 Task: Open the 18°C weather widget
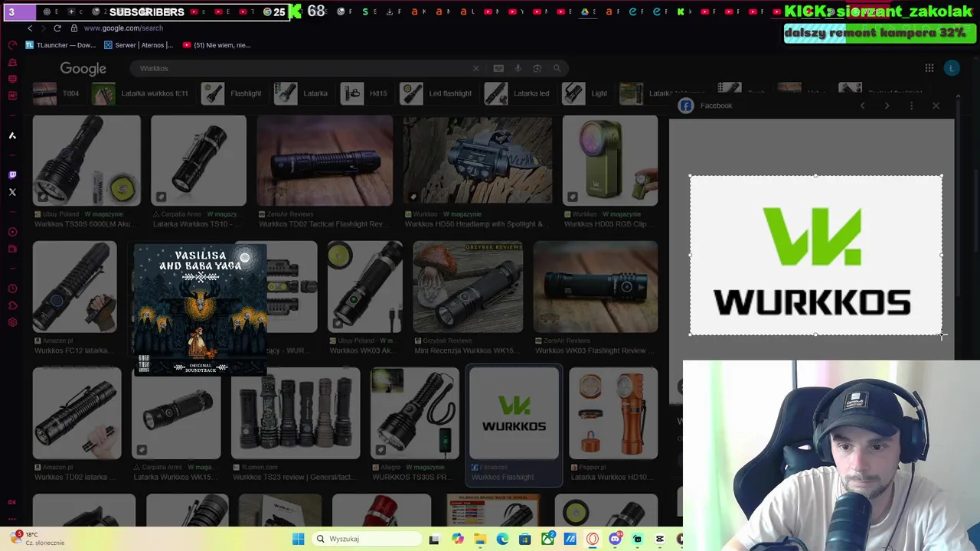(x=37, y=539)
